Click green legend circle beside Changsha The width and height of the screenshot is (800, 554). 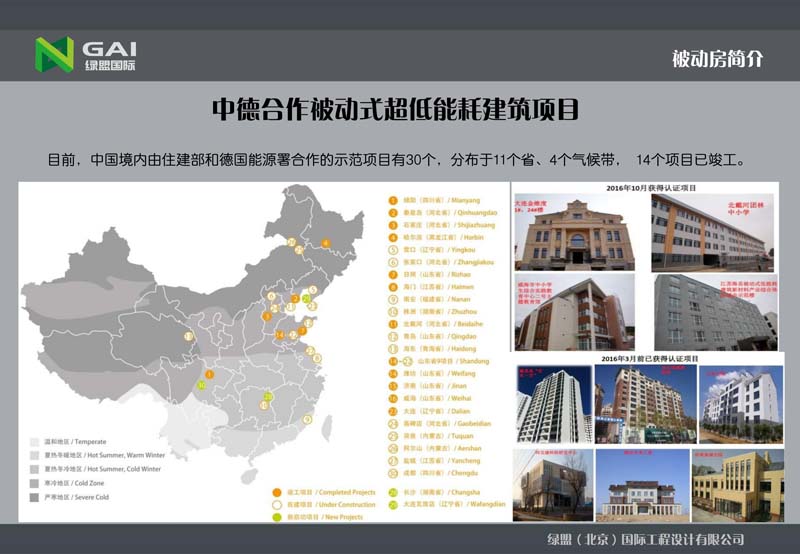(x=393, y=492)
